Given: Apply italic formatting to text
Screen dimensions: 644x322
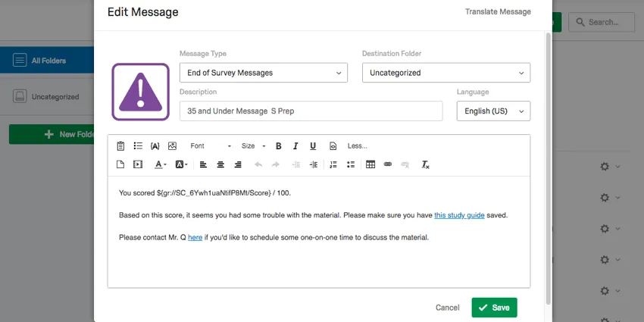Looking at the screenshot, I should pos(295,146).
